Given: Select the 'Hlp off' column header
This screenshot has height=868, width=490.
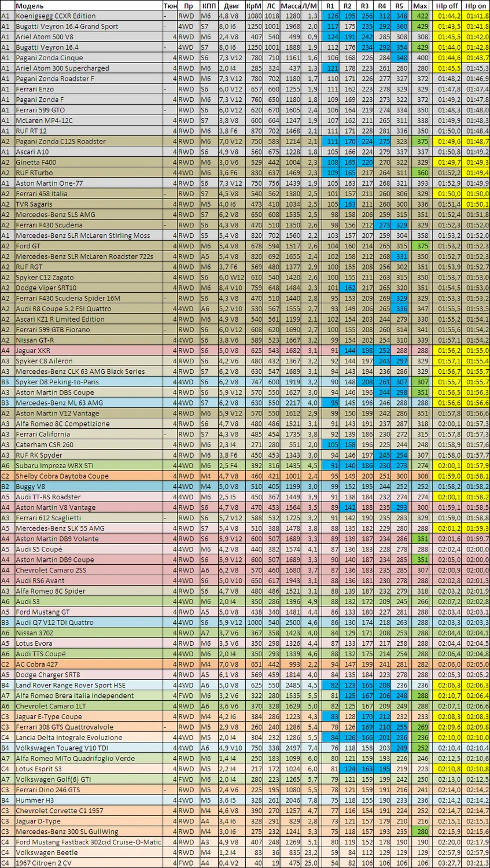Looking at the screenshot, I should pos(447,5).
